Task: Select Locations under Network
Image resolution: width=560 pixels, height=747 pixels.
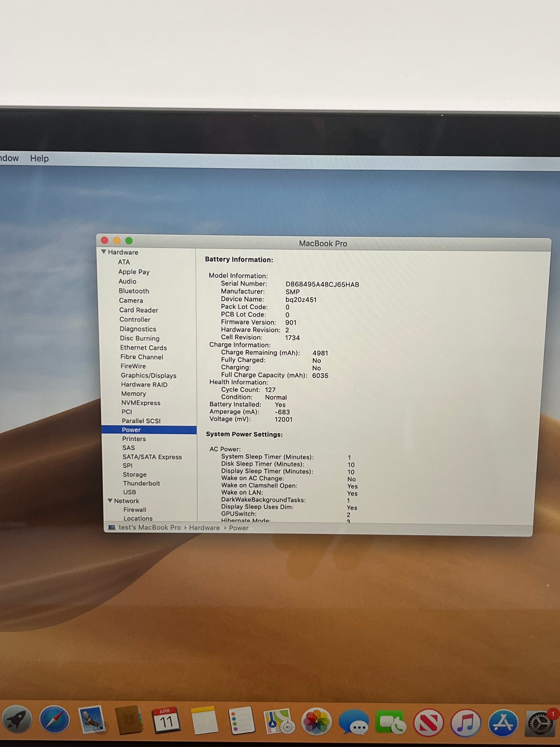Action: [138, 518]
